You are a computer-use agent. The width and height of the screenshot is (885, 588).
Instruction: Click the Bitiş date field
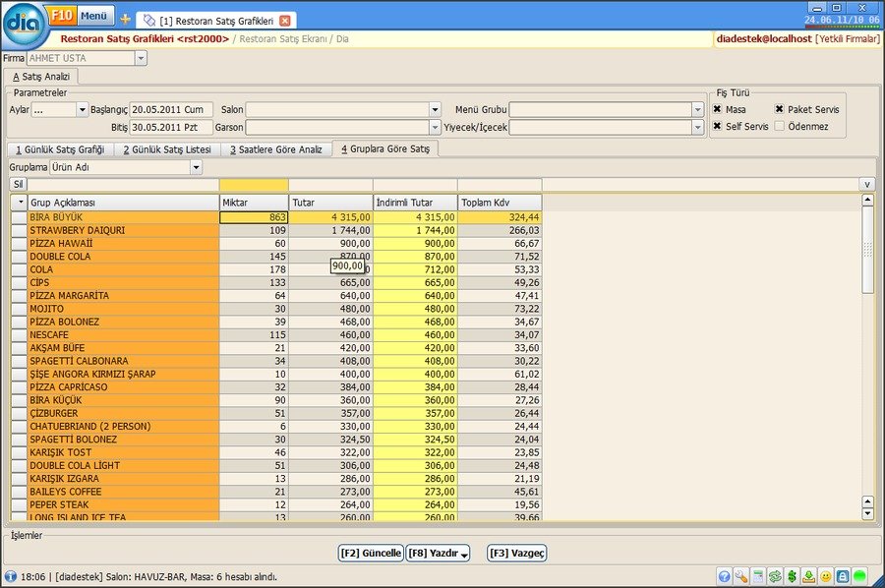coord(171,128)
